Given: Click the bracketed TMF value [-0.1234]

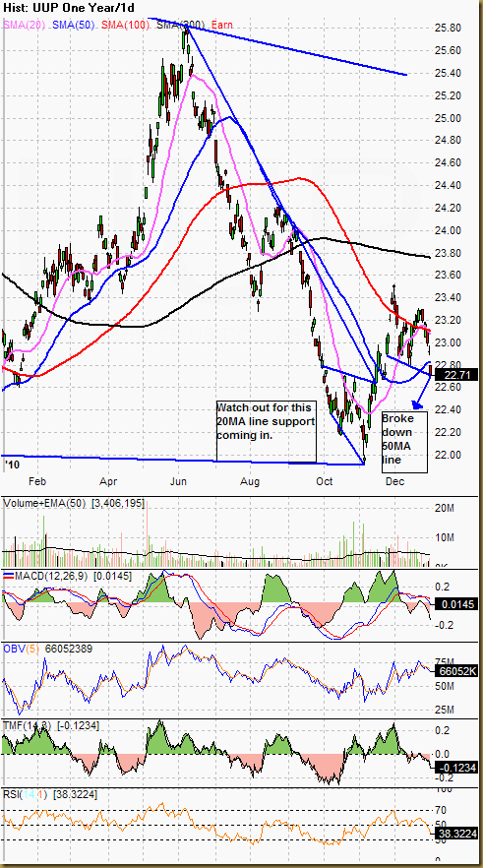Looking at the screenshot, I should 79,725.
